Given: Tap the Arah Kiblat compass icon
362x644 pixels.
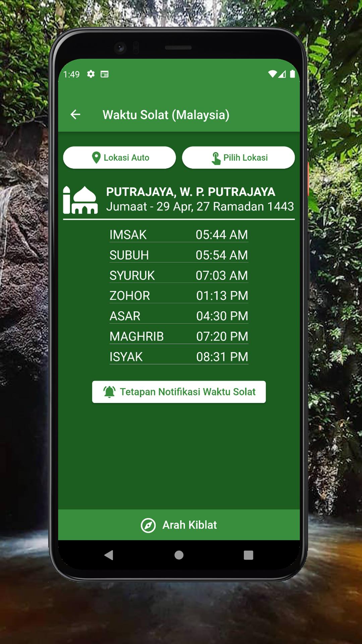Looking at the screenshot, I should point(148,525).
